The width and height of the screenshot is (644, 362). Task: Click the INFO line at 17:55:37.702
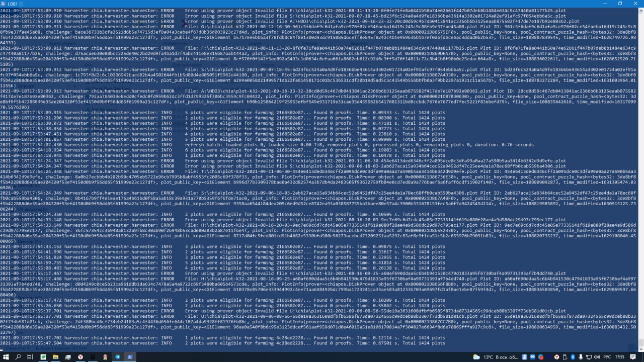click(223, 338)
